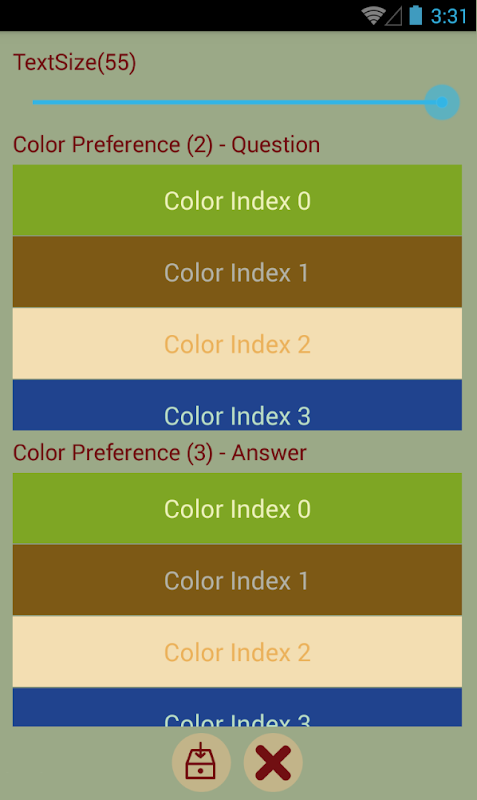477x800 pixels.
Task: Click the left end of TextSize slider
Action: click(35, 103)
